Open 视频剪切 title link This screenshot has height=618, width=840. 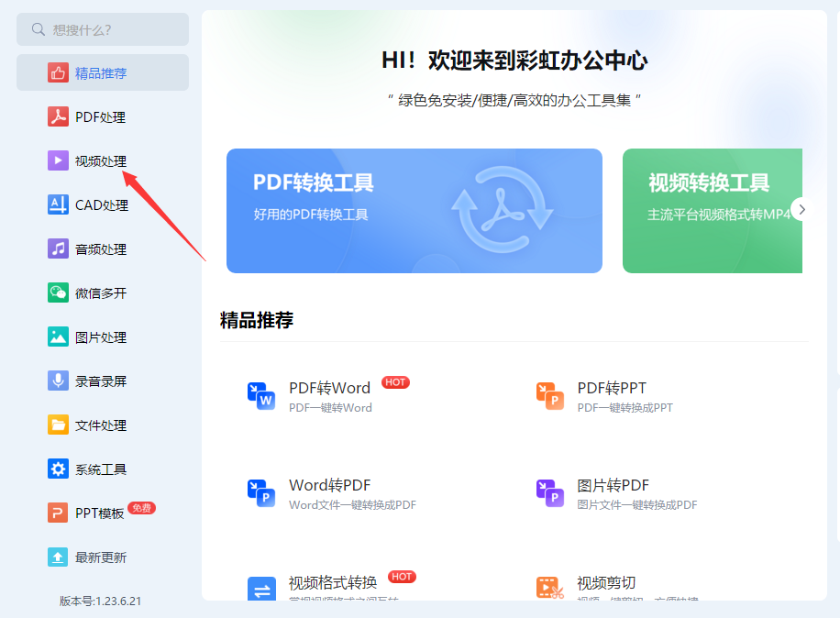click(606, 582)
